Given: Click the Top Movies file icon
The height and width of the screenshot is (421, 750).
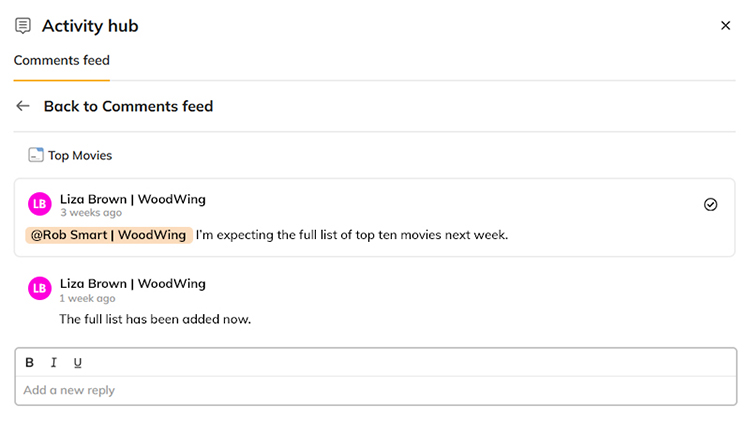Looking at the screenshot, I should (x=36, y=155).
